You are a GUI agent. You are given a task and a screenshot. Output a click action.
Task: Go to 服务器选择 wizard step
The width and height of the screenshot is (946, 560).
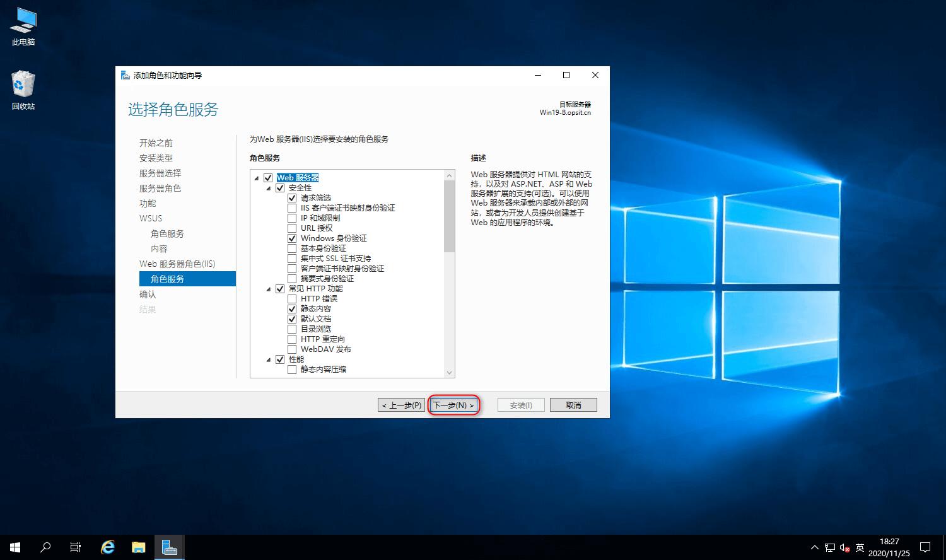tap(160, 173)
